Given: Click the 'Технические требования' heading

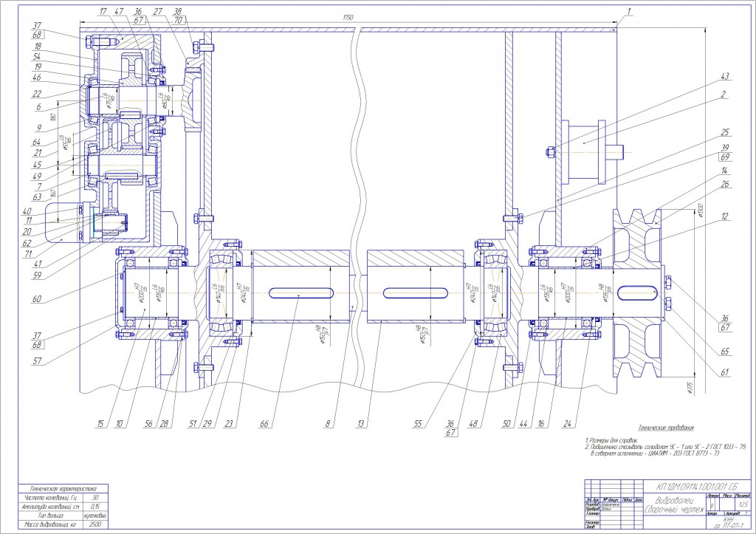Looking at the screenshot, I should click(667, 428).
